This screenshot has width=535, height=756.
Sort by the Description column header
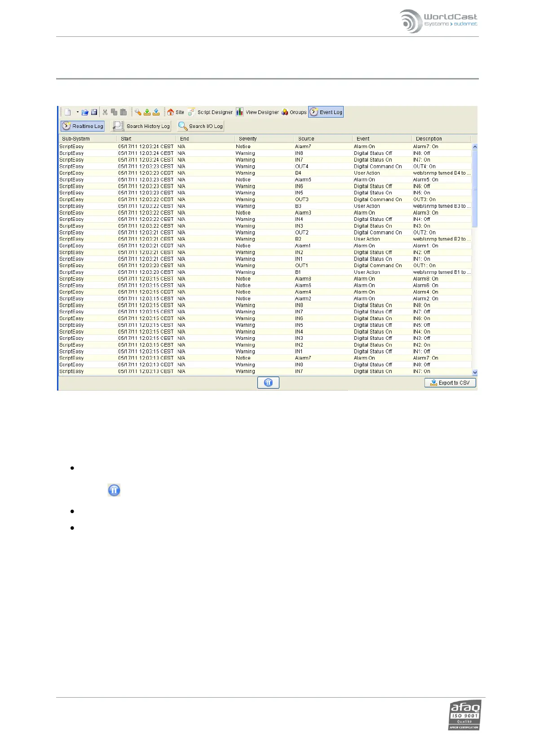click(441, 139)
